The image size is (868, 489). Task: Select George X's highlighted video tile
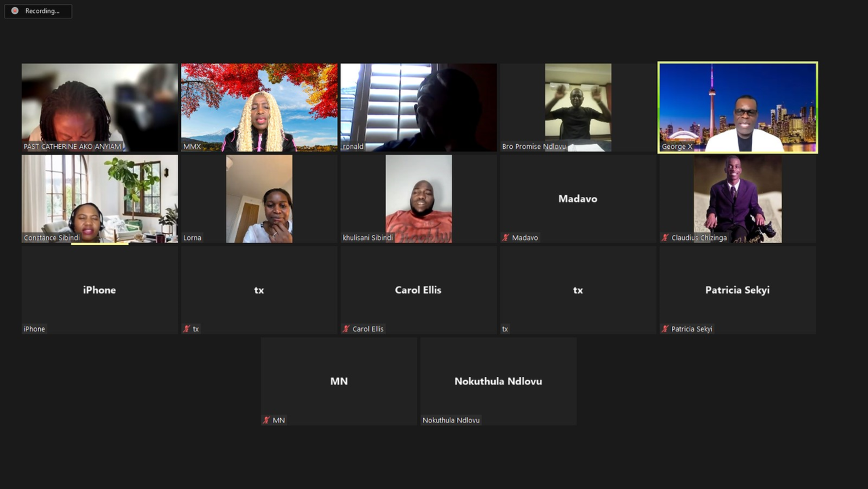[737, 107]
